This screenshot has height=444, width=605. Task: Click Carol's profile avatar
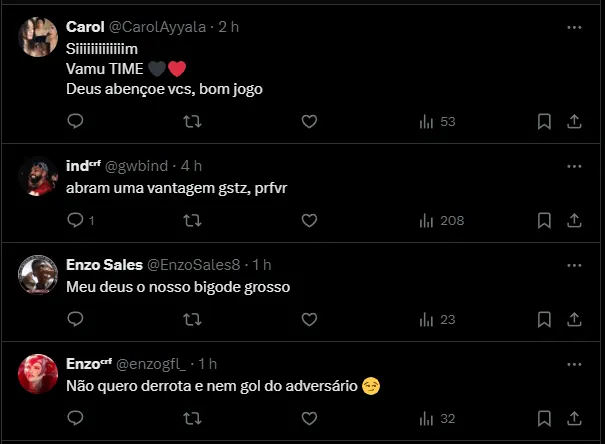tap(38, 38)
